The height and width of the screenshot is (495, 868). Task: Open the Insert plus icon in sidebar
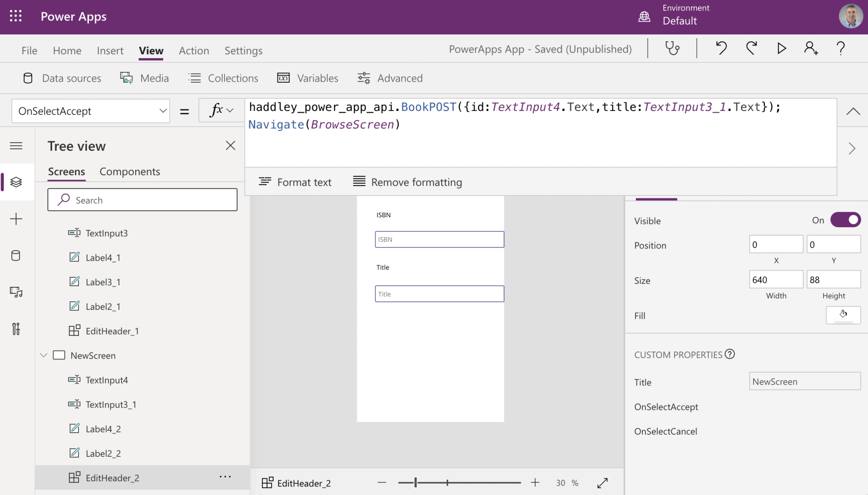(x=16, y=219)
